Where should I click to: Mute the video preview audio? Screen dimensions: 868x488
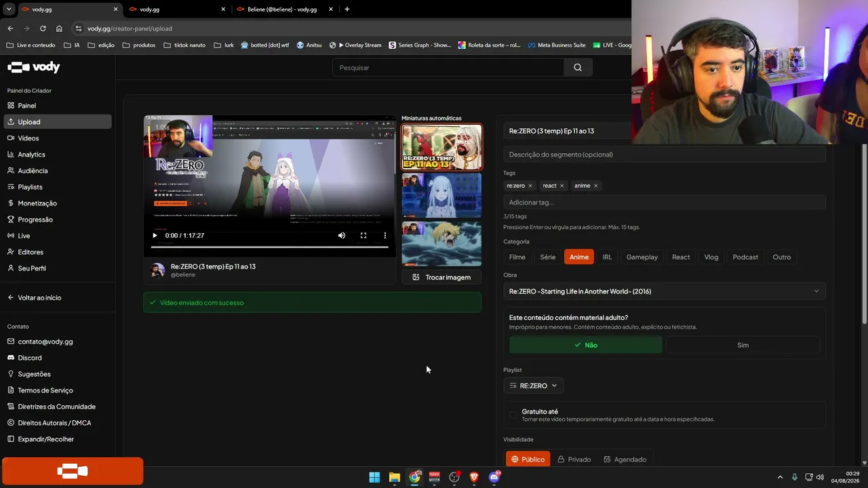(342, 236)
